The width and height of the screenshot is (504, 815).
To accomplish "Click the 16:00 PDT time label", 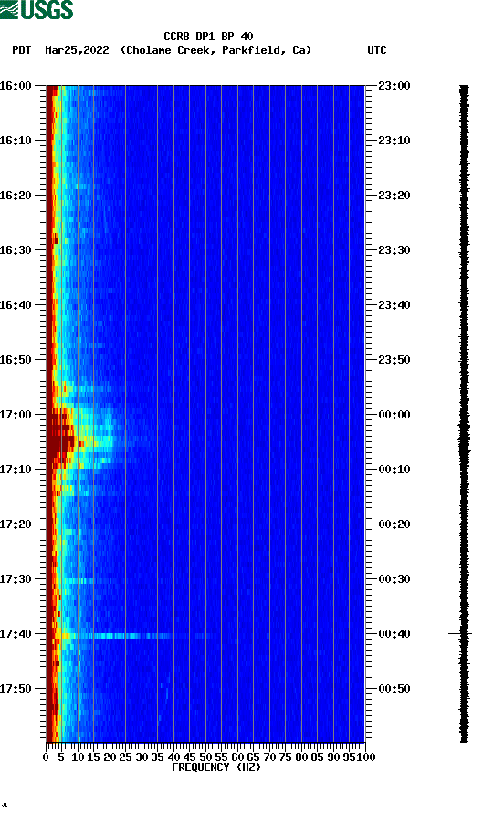I will pos(16,86).
